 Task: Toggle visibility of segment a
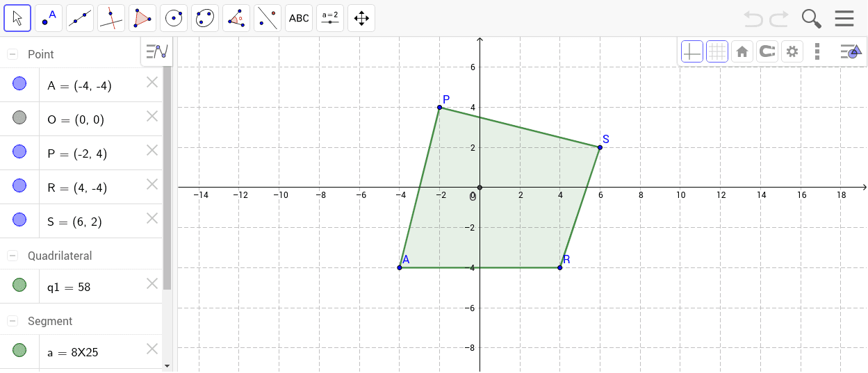click(x=19, y=350)
